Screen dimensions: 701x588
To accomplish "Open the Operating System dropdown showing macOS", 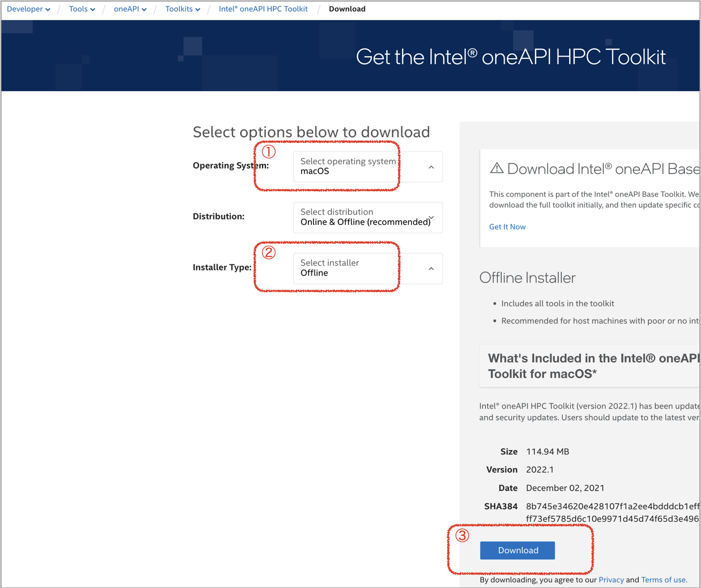I will (x=368, y=167).
